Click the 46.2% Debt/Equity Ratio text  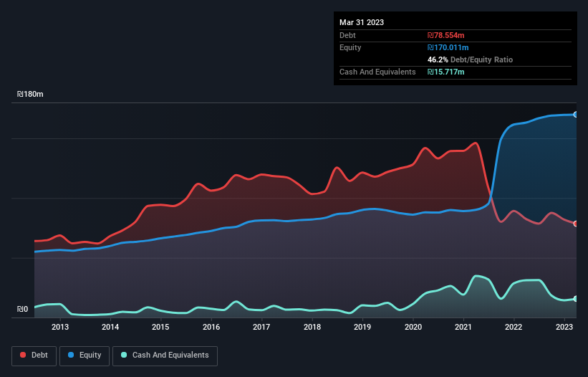pos(471,59)
